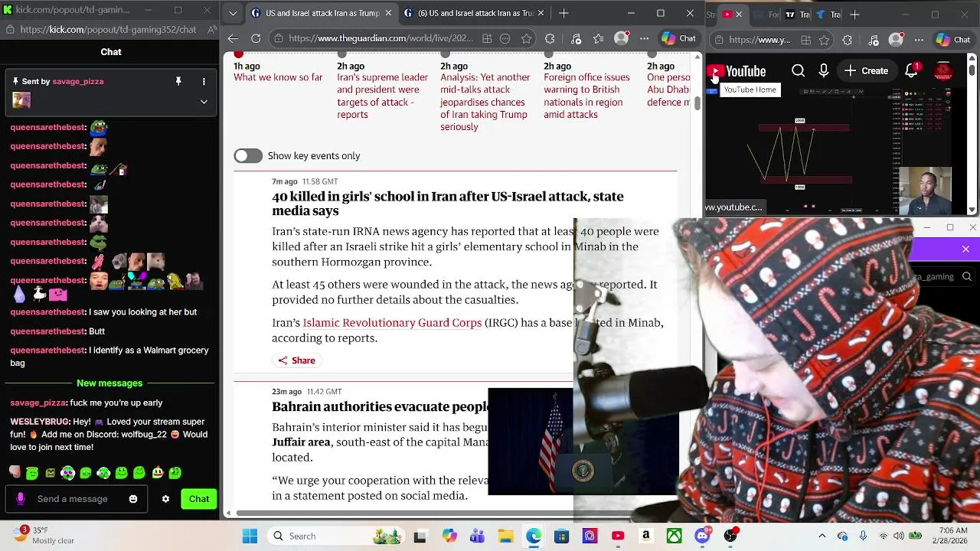980x551 pixels.
Task: Open 'What we know so far' key event
Action: (x=278, y=77)
